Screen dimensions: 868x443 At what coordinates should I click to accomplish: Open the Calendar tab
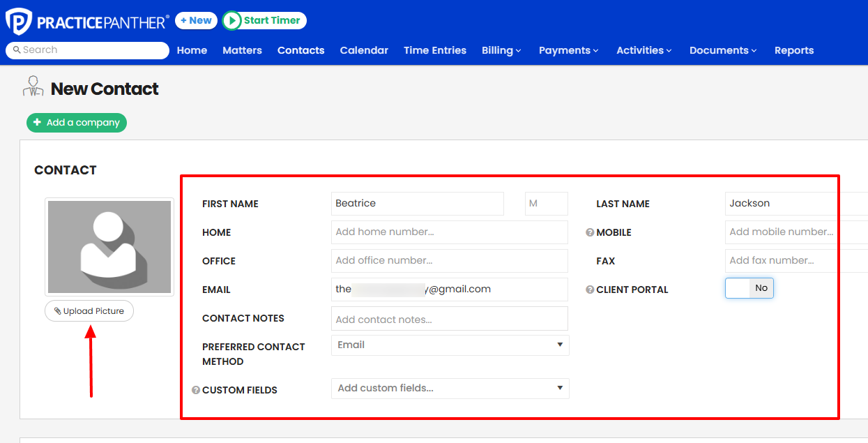coord(364,50)
